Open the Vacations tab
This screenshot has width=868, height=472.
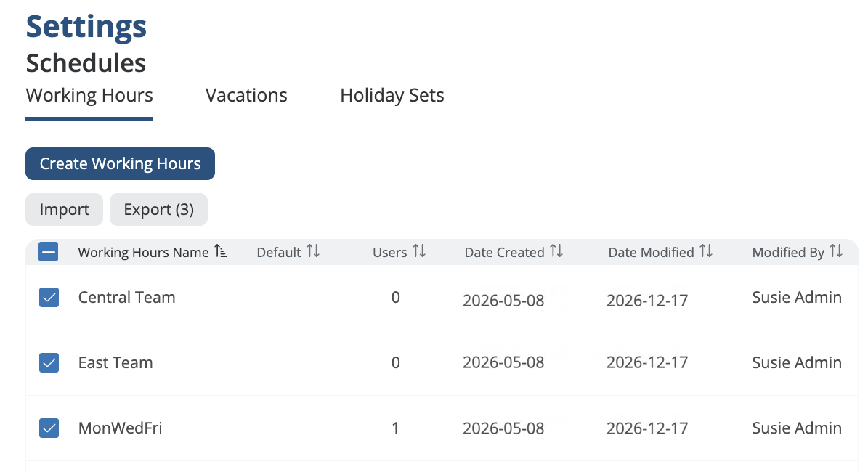coord(246,96)
